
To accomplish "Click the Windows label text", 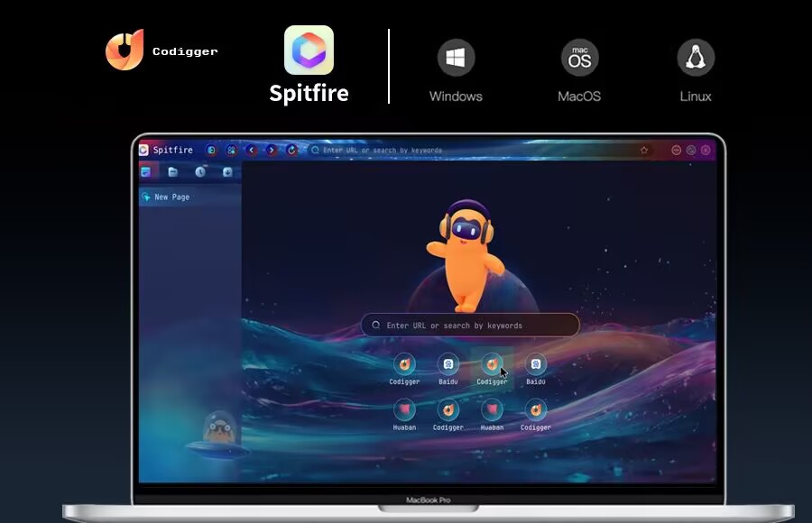I will point(456,96).
